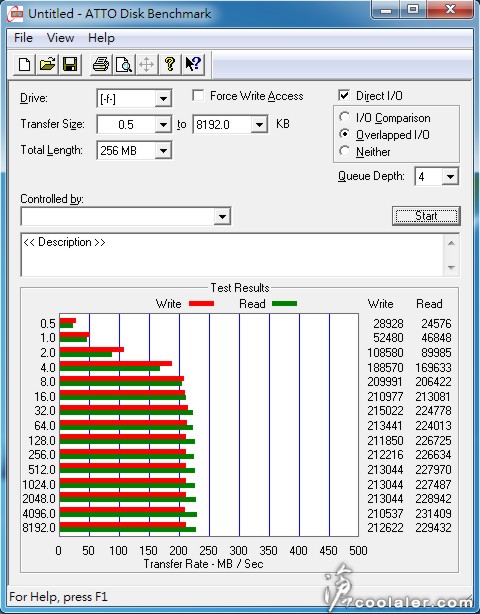Click the Start button
The width and height of the screenshot is (480, 614).
[x=426, y=216]
